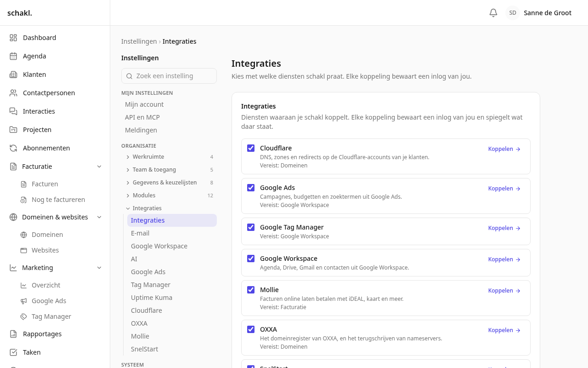
Task: Select the E-mail integration settings
Action: [172, 233]
